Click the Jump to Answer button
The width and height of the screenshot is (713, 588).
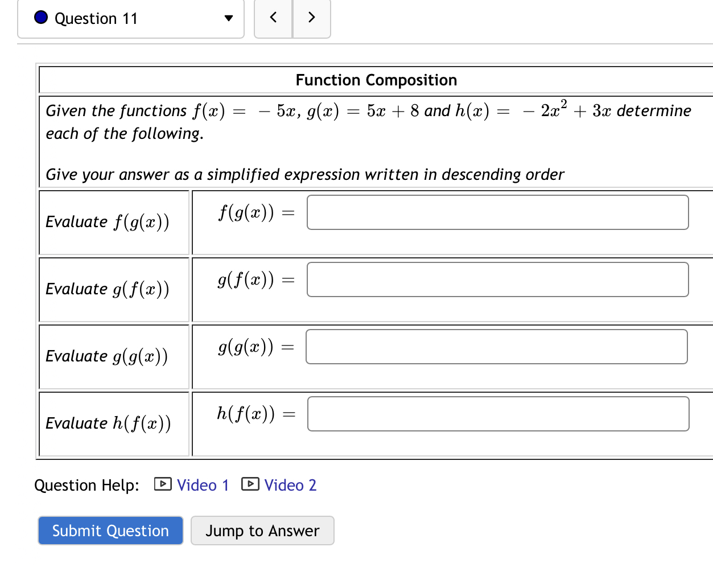click(x=262, y=530)
